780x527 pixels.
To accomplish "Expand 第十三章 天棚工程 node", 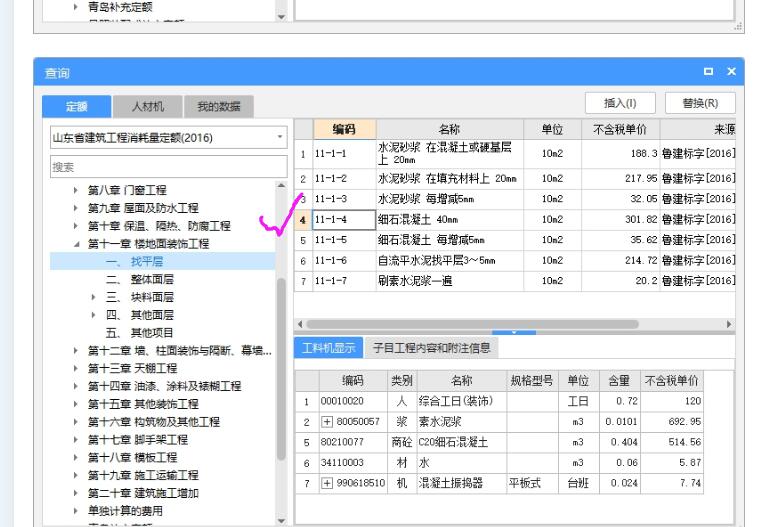I will [76, 368].
